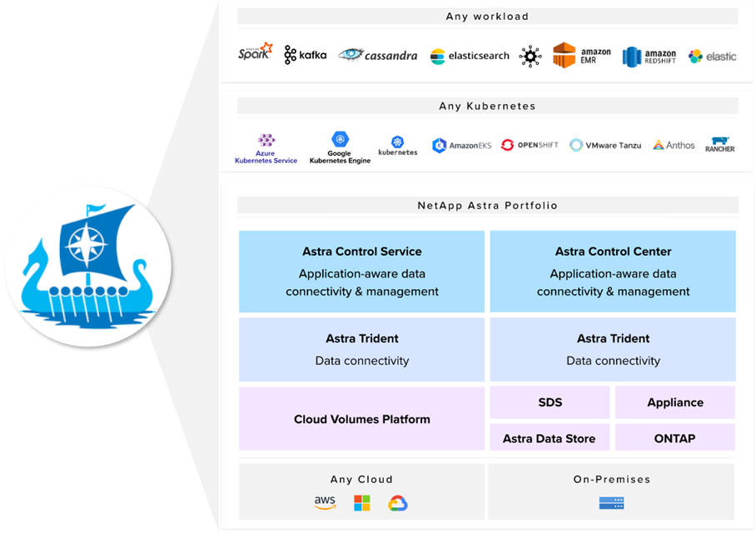This screenshot has height=533, width=756.
Task: Click the Elasticsearch logo
Action: tap(470, 56)
